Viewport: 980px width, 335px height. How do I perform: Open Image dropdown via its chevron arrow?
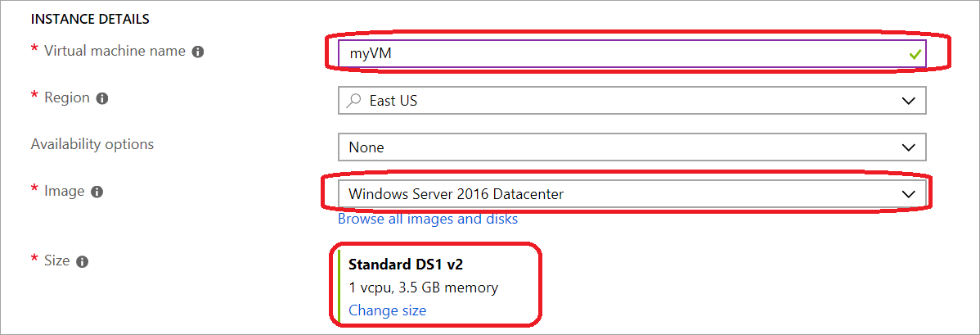[x=909, y=195]
